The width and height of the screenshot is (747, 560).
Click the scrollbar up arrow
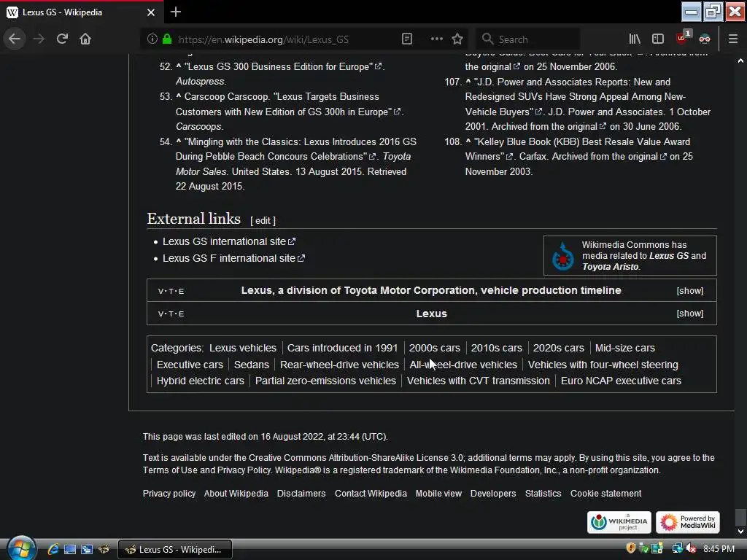(740, 61)
